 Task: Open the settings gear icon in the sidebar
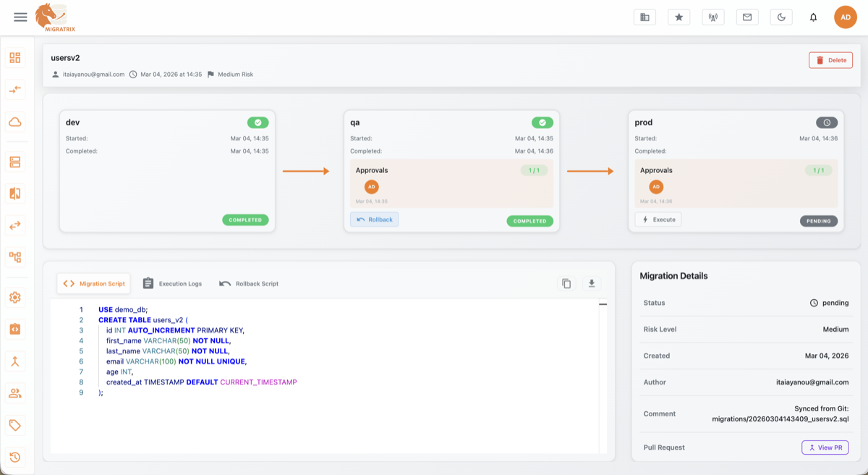pos(14,297)
